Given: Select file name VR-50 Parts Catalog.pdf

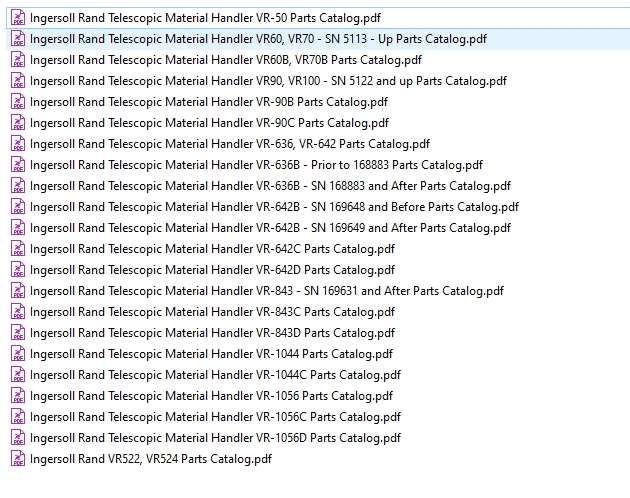Looking at the screenshot, I should click(205, 18).
